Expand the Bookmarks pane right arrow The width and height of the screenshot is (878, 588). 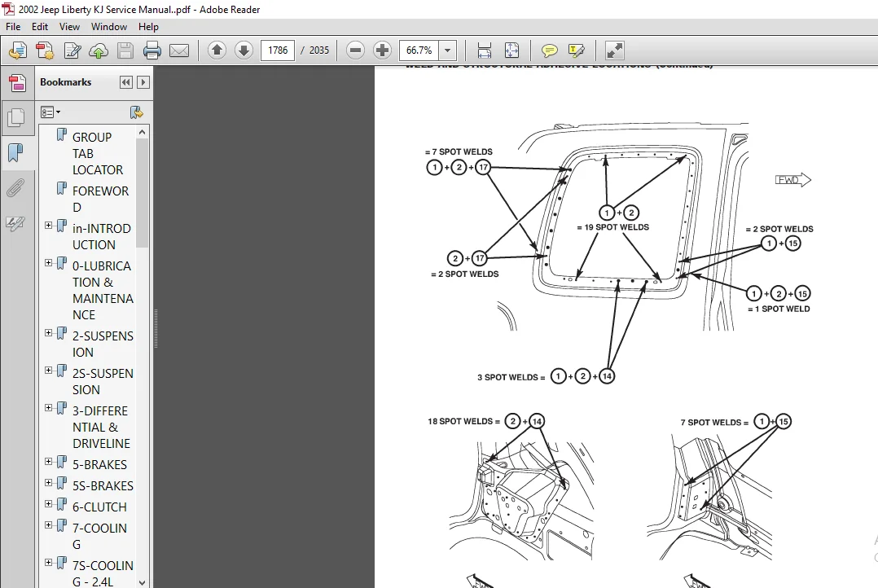click(143, 82)
